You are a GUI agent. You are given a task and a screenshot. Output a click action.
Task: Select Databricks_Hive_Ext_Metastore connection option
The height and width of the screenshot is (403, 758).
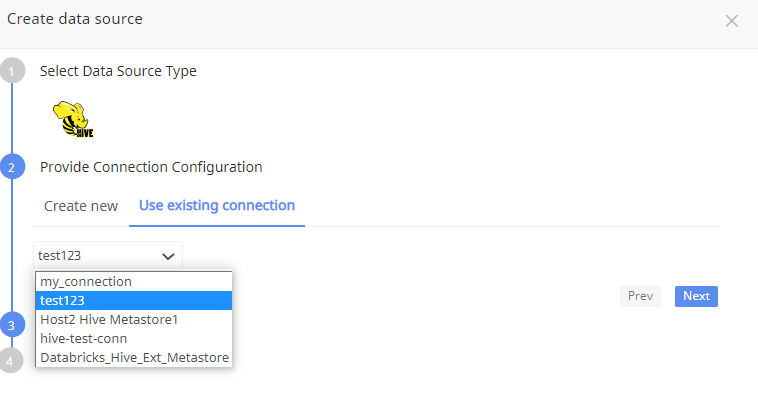[x=135, y=358]
